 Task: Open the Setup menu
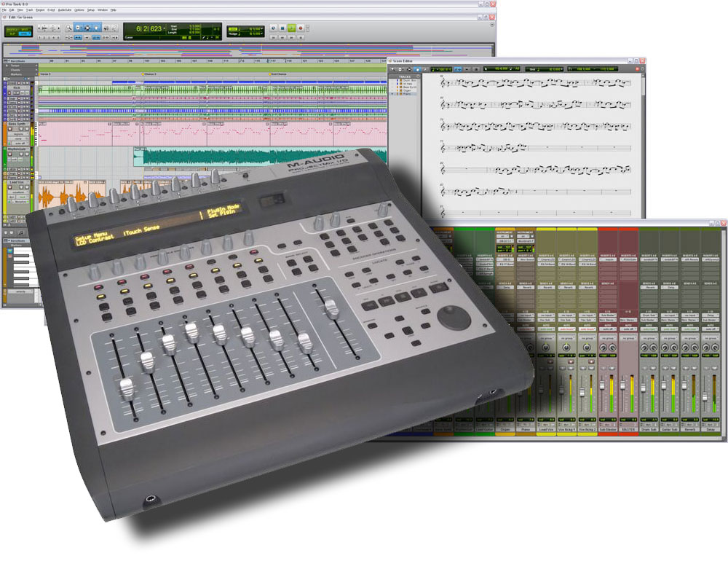(91, 9)
